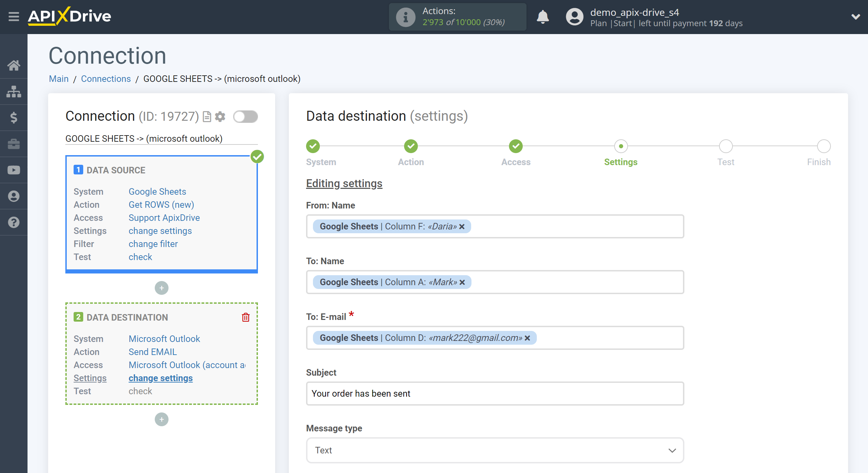The width and height of the screenshot is (868, 473).
Task: Click the Actions info icon
Action: coord(405,17)
